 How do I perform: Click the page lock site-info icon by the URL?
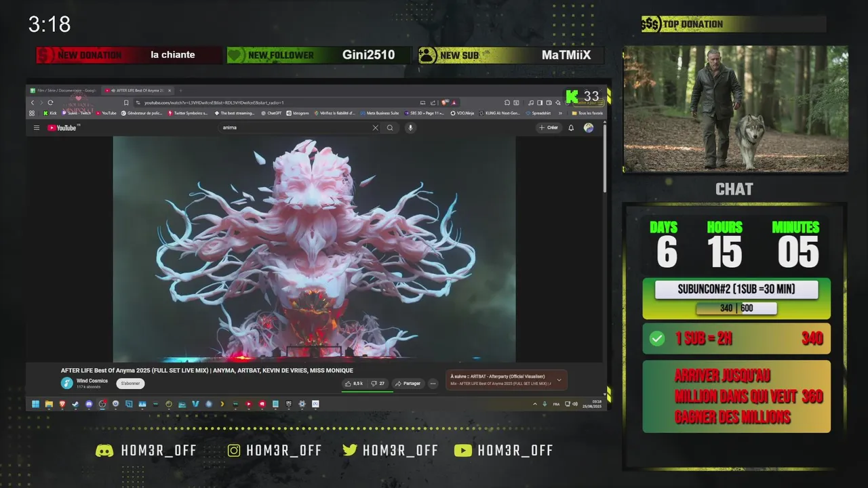[x=138, y=102]
